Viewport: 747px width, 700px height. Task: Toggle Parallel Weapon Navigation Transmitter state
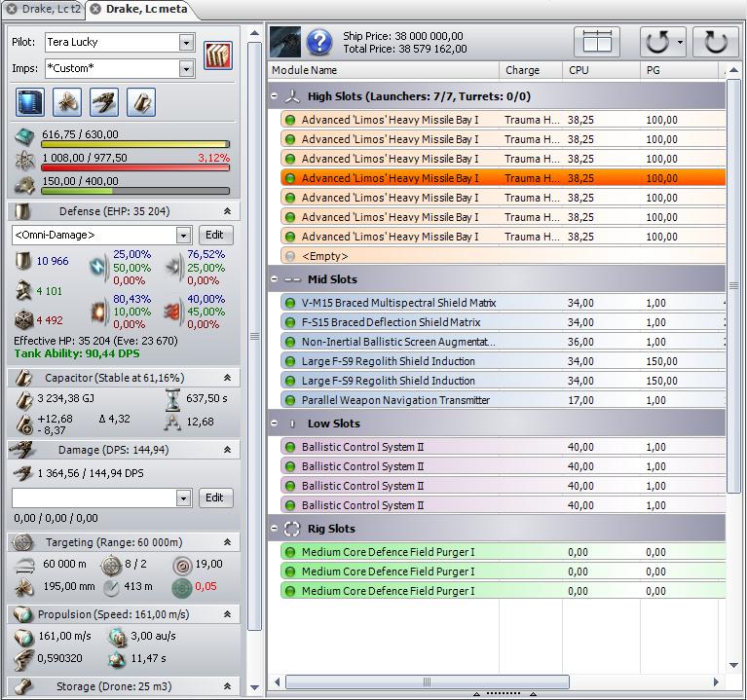pos(289,400)
